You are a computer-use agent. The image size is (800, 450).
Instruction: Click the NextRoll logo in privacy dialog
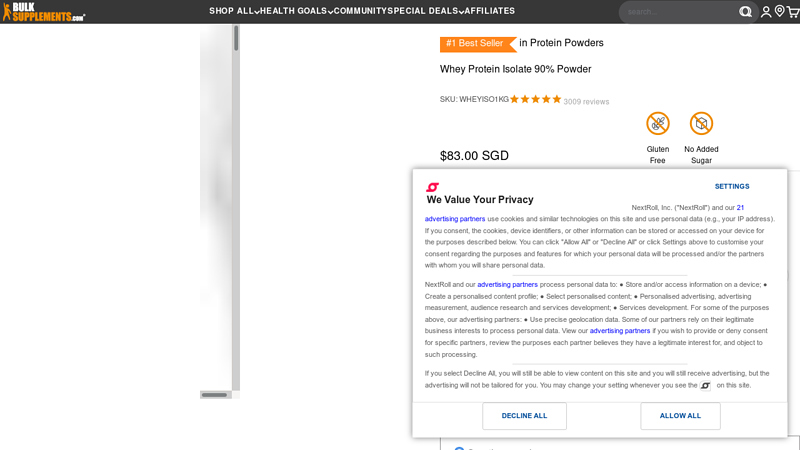tap(433, 187)
